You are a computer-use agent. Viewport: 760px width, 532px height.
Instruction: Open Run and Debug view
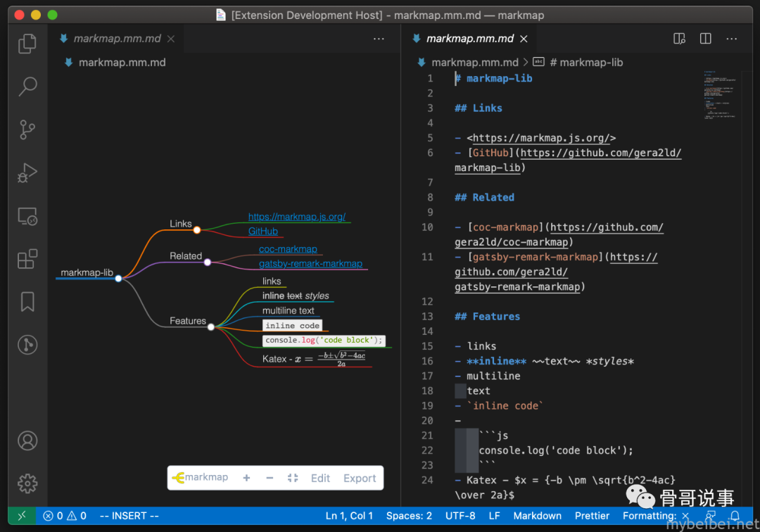pyautogui.click(x=27, y=173)
